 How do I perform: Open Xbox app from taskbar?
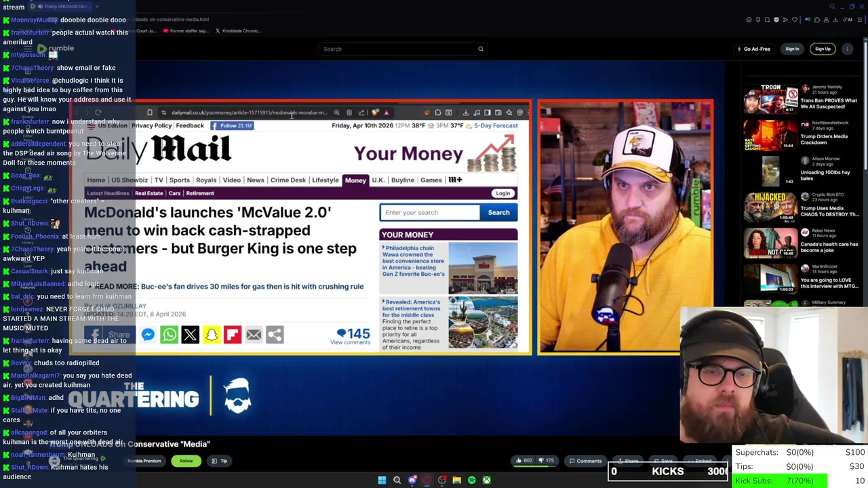(487, 480)
